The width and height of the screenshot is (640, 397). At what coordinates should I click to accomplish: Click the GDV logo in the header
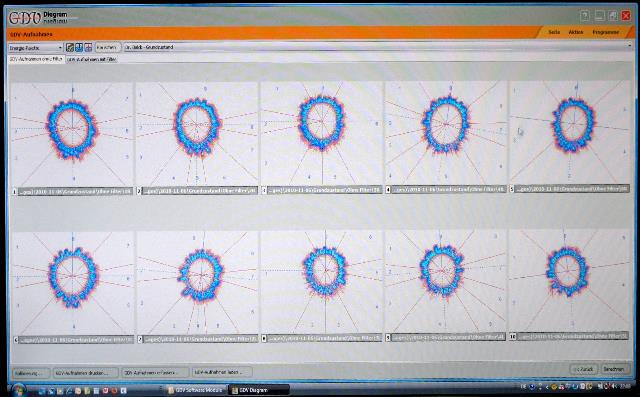pyautogui.click(x=24, y=18)
